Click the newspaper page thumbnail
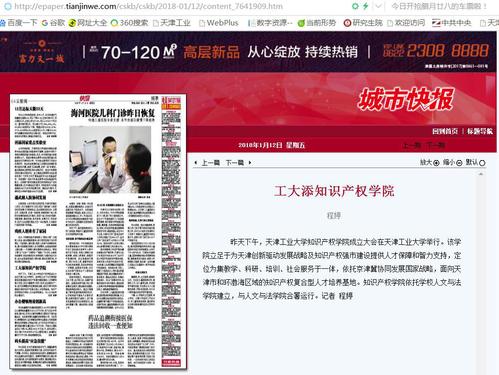The height and width of the screenshot is (375, 499). 98,231
